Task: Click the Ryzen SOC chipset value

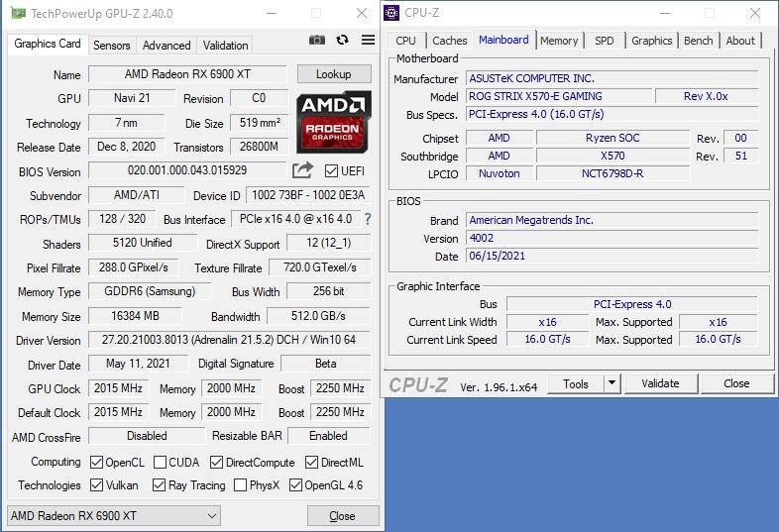Action: (612, 138)
